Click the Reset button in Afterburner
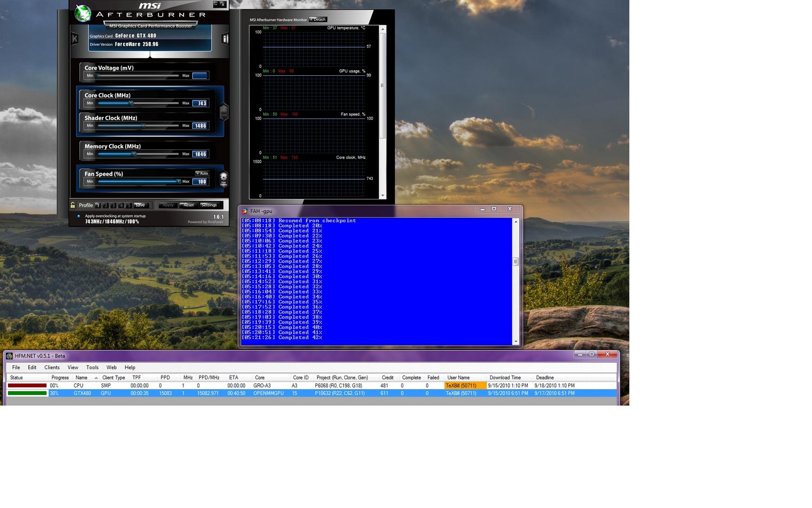This screenshot has width=812, height=508. coord(188,205)
